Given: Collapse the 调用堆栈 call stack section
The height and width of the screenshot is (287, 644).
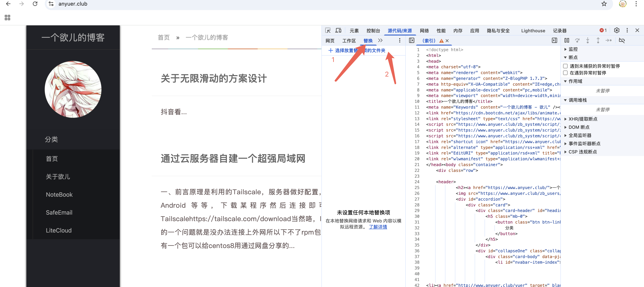Looking at the screenshot, I should click(x=577, y=100).
